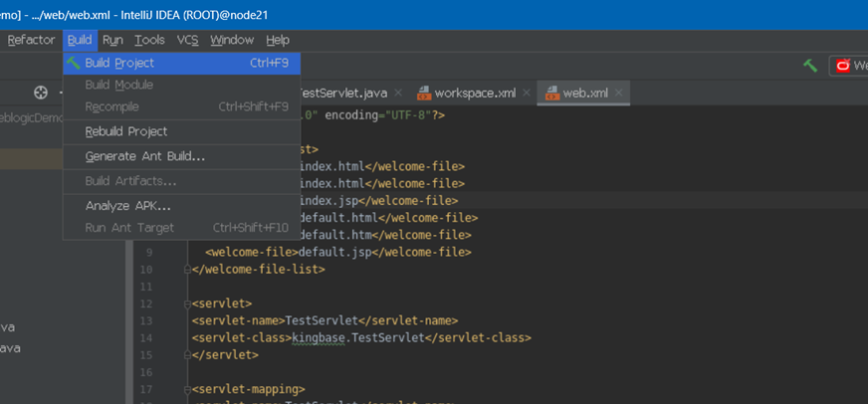The width and height of the screenshot is (868, 404).
Task: Select Generate Ant Build menu item
Action: pyautogui.click(x=145, y=156)
